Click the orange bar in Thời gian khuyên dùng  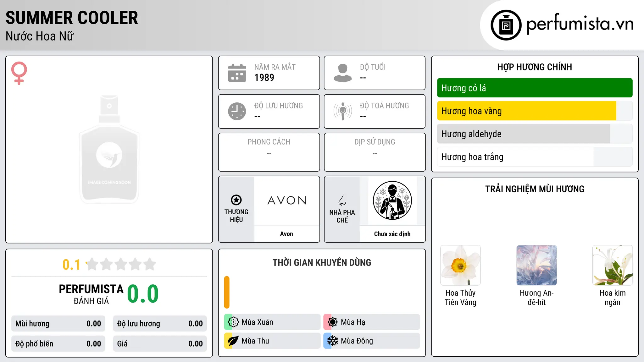(227, 292)
